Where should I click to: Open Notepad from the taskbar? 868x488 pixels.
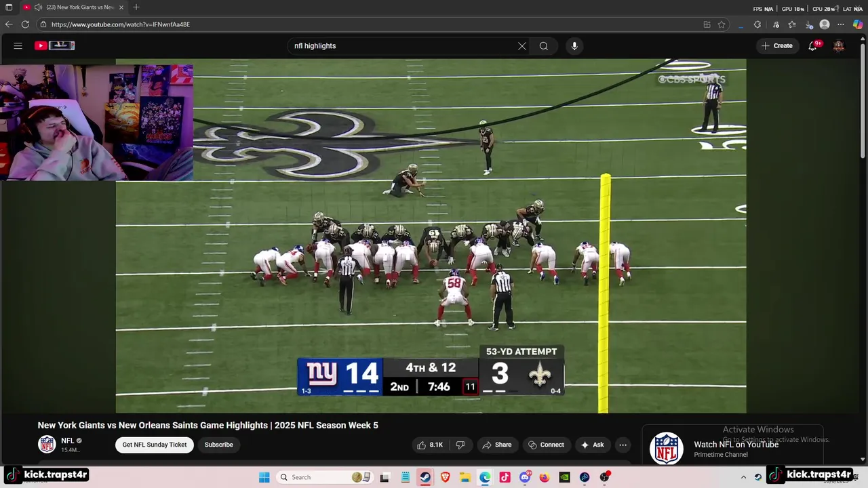[405, 477]
